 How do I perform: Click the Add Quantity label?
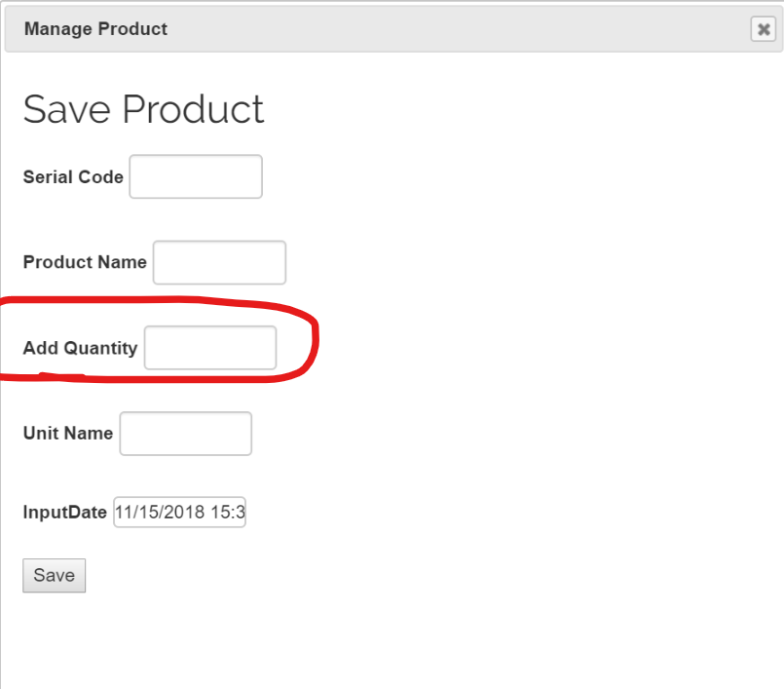coord(80,348)
